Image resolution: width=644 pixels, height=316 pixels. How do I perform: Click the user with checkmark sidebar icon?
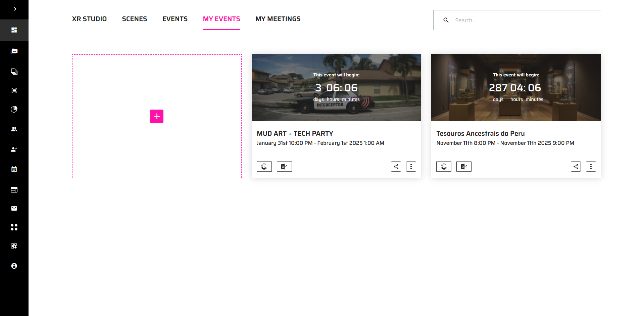click(x=14, y=149)
